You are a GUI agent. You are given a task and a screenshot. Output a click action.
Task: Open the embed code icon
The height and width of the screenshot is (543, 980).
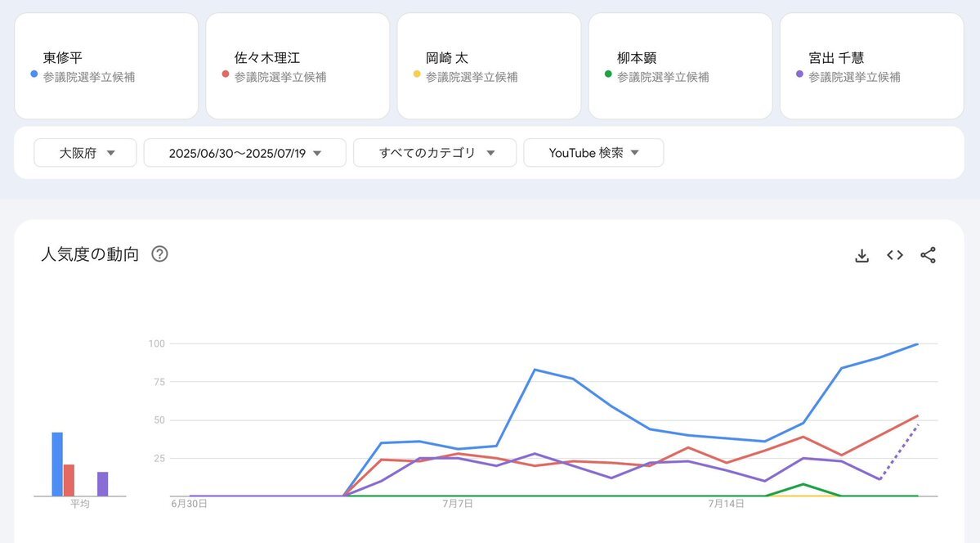895,255
